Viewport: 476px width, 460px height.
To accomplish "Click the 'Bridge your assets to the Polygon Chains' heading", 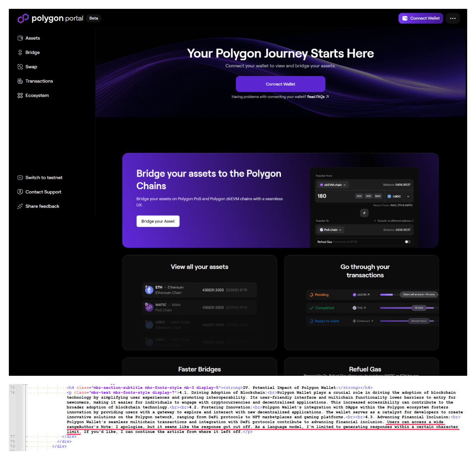I will click(209, 180).
